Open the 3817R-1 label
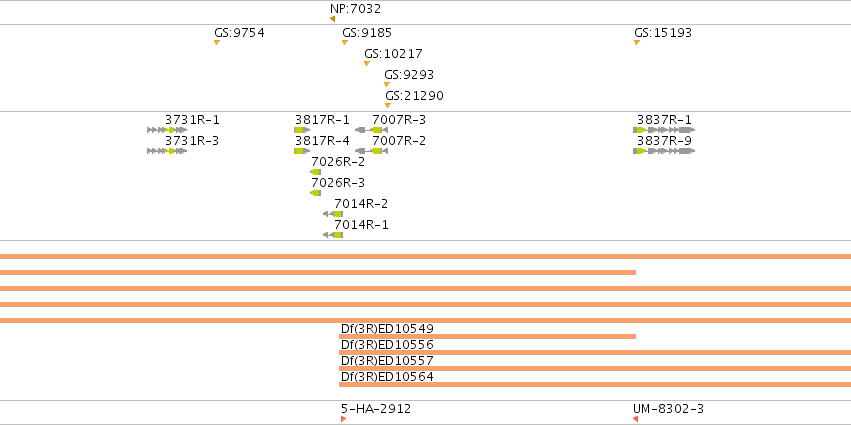 (322, 120)
